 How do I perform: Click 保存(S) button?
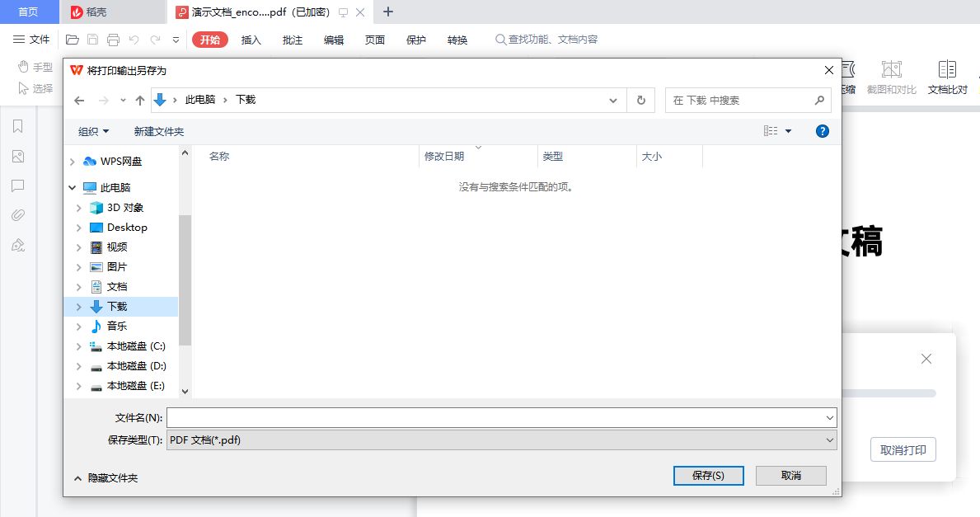[x=708, y=476]
